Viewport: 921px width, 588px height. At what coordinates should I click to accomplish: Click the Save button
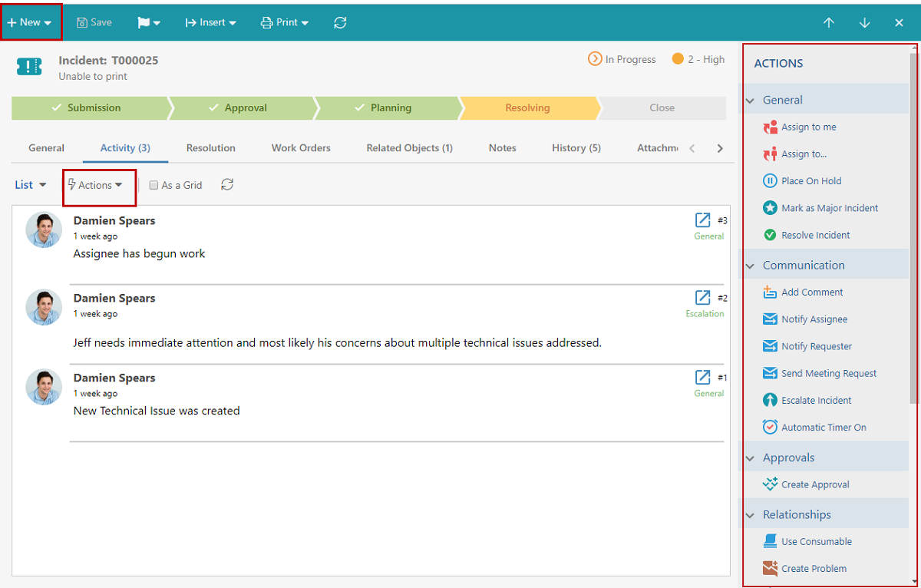click(94, 21)
